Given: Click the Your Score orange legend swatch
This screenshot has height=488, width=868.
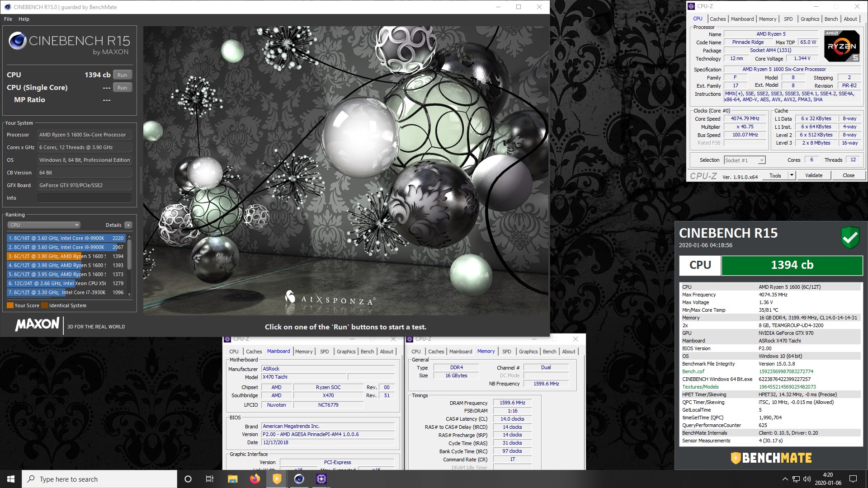Looking at the screenshot, I should [10, 305].
